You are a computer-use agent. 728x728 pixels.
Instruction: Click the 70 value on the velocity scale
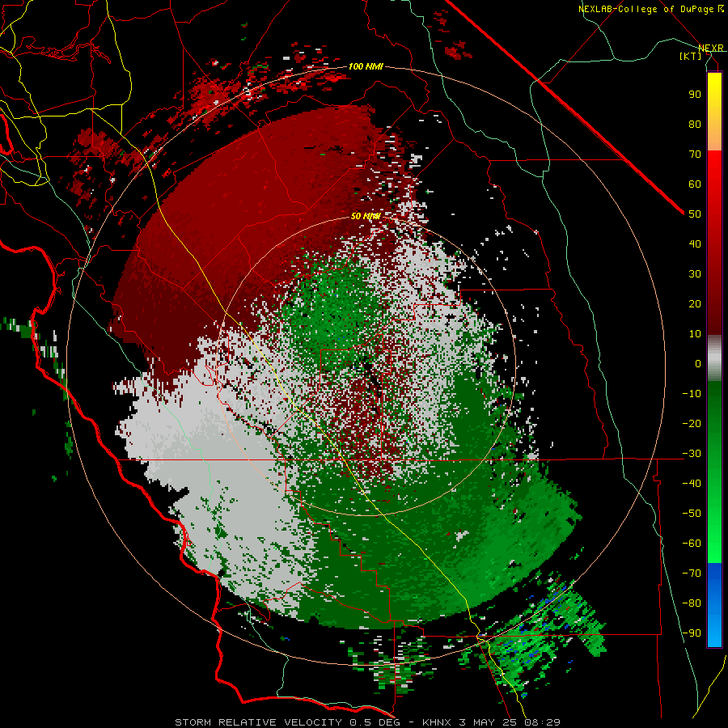695,154
